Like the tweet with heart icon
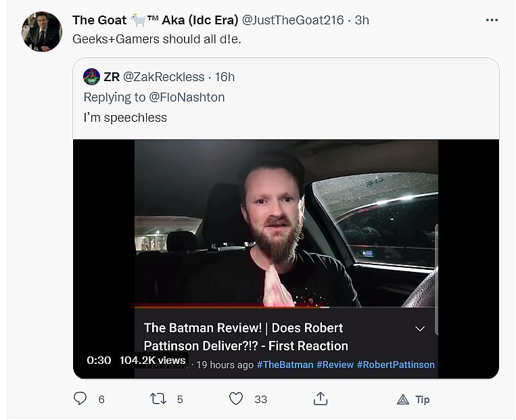 click(236, 399)
